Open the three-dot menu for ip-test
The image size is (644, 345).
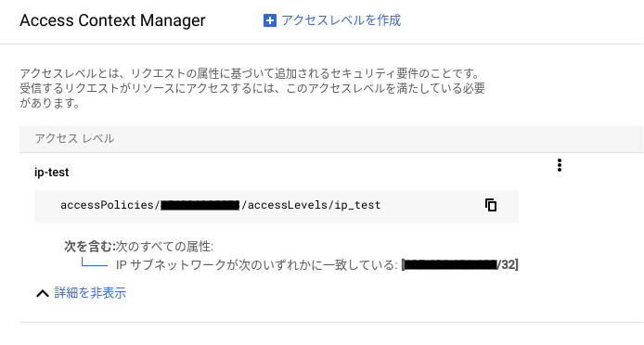point(560,165)
